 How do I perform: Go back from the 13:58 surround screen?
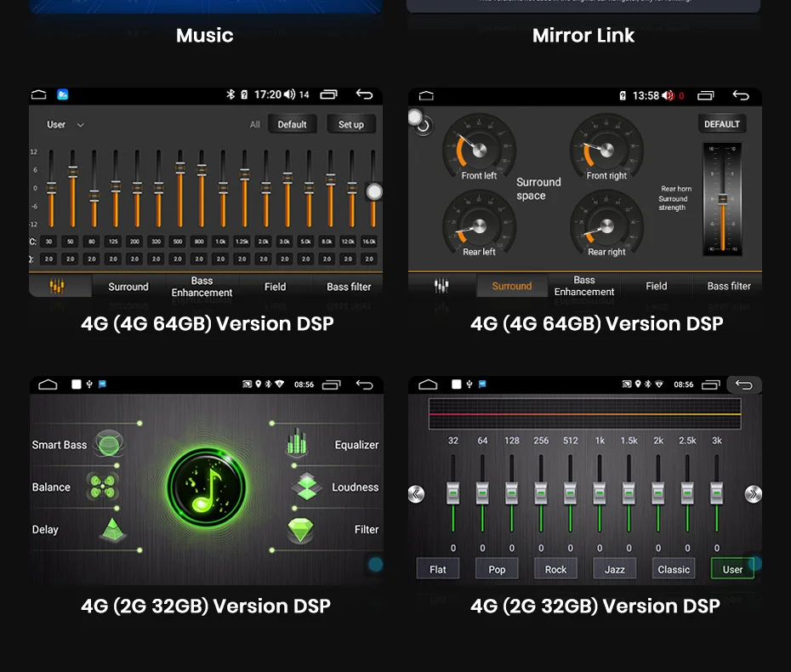click(741, 95)
